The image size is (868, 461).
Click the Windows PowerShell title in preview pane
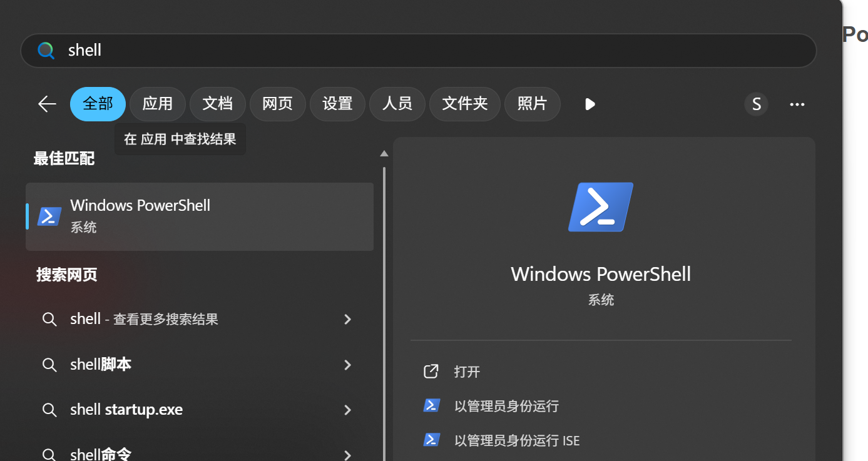pyautogui.click(x=601, y=274)
